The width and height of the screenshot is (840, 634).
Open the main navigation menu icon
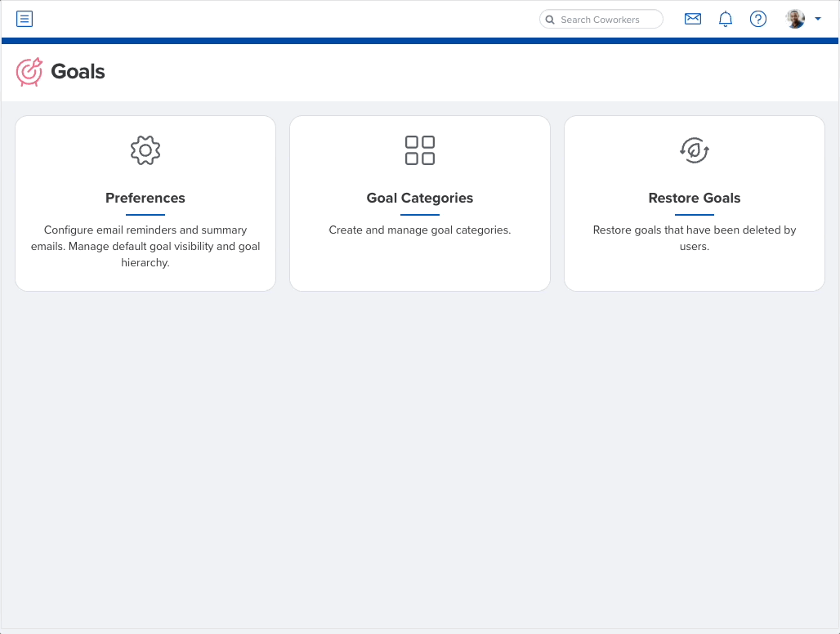click(x=25, y=20)
